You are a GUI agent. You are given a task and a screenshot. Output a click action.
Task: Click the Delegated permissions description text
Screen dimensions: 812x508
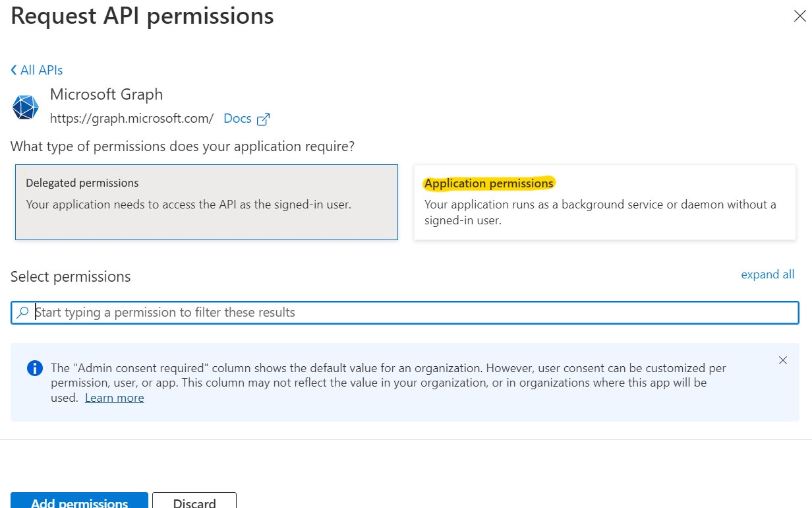coord(188,205)
